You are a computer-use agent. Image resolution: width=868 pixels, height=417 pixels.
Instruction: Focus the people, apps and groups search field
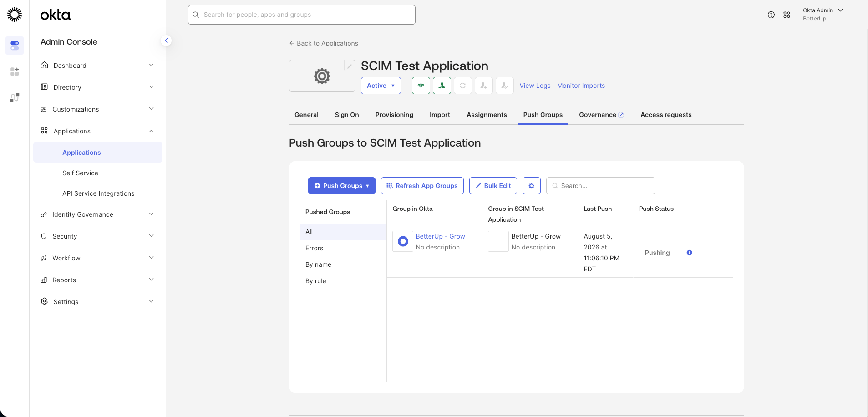pyautogui.click(x=302, y=15)
